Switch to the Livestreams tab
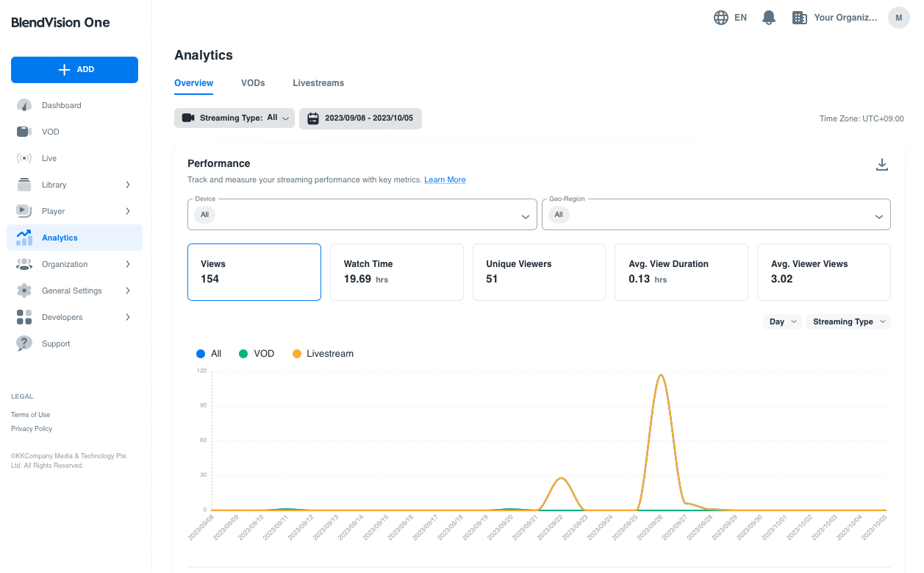 click(318, 83)
